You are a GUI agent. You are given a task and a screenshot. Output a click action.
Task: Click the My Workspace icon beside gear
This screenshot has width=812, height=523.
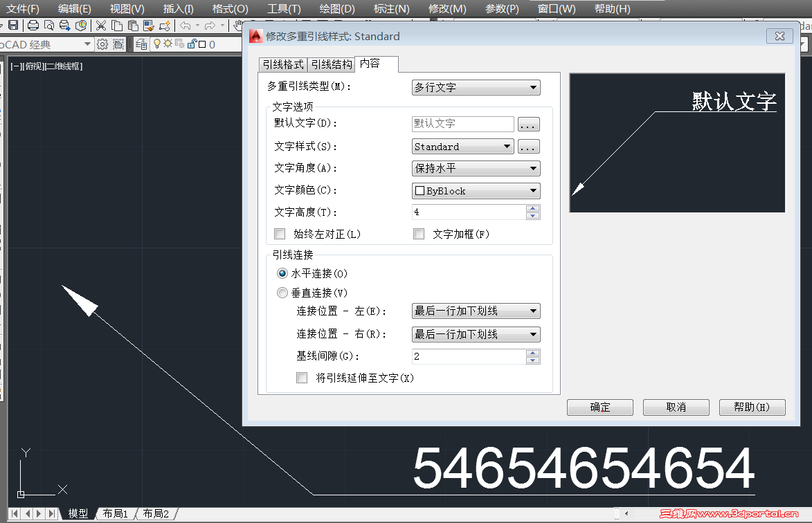[x=118, y=44]
